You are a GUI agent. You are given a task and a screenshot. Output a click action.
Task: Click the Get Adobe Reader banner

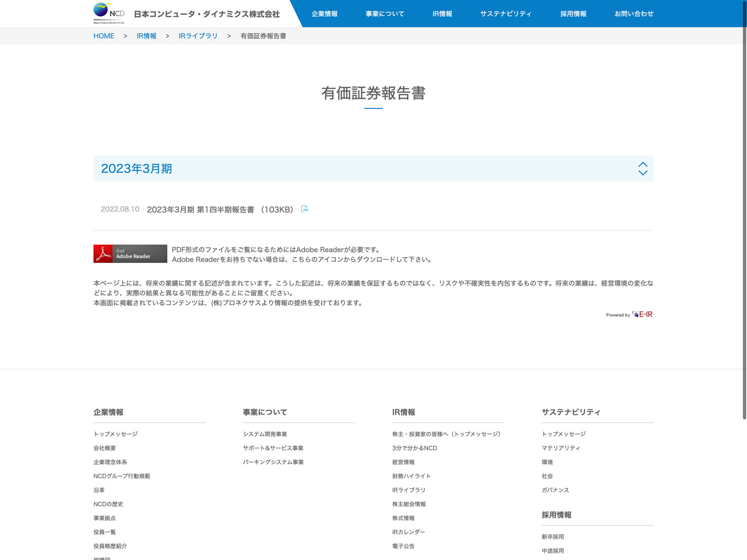130,254
